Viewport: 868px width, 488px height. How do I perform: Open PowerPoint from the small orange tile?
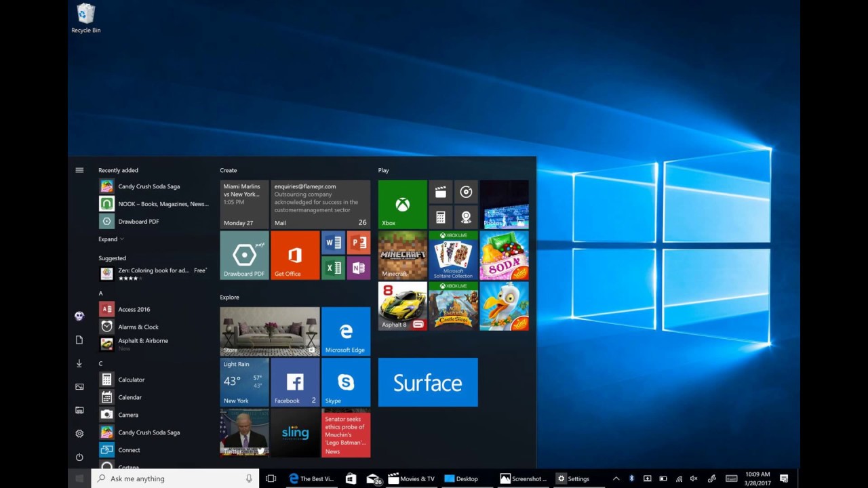[358, 243]
